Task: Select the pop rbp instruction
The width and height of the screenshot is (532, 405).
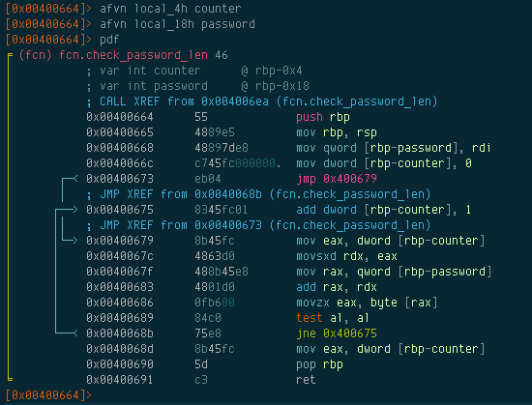Action: [x=319, y=364]
